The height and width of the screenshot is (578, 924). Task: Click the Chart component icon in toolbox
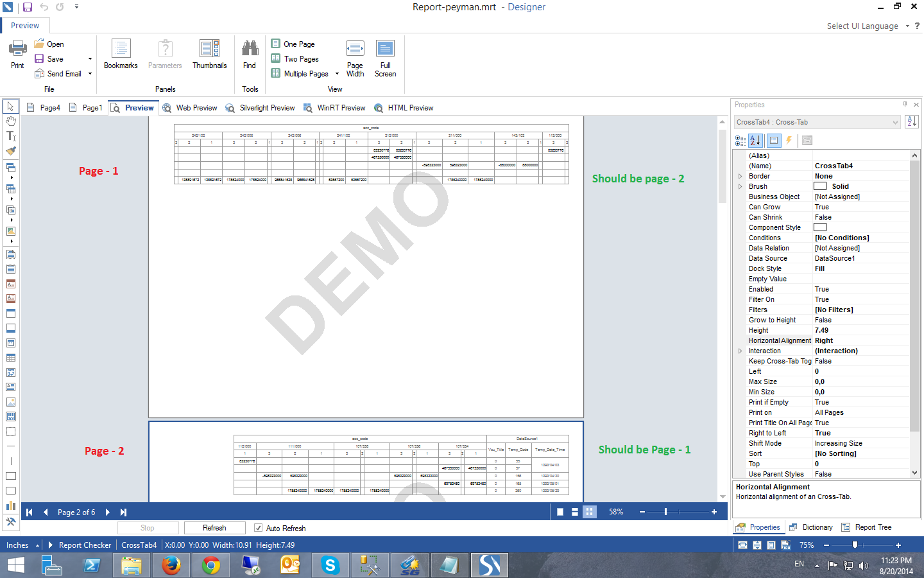coord(11,505)
